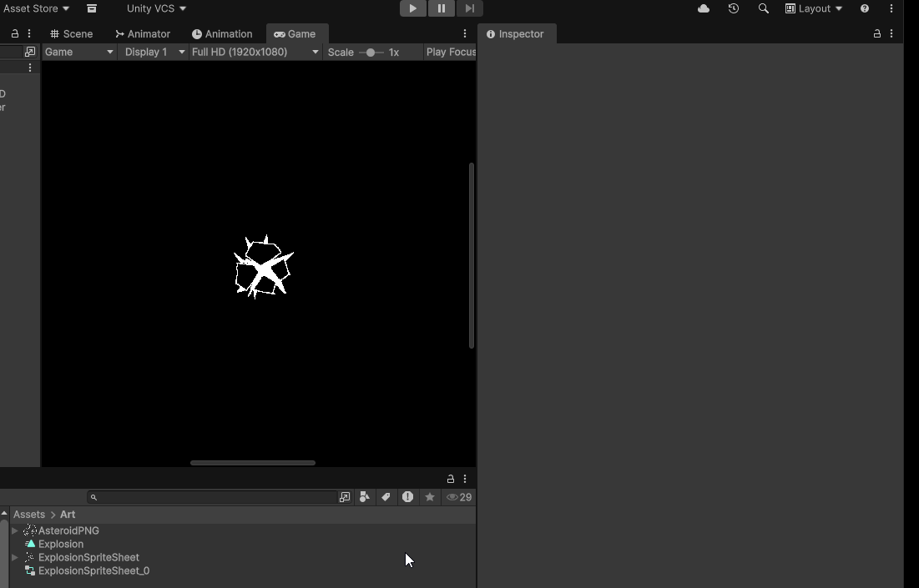This screenshot has height=588, width=919.
Task: Click the Step frame button
Action: 469,8
